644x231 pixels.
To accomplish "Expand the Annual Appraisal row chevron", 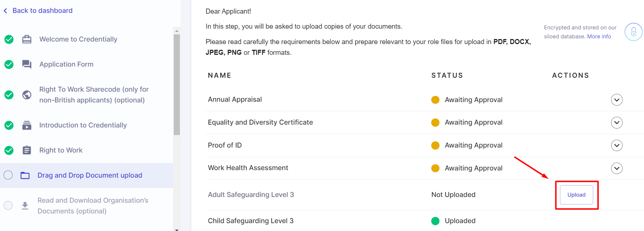I will coord(616,100).
